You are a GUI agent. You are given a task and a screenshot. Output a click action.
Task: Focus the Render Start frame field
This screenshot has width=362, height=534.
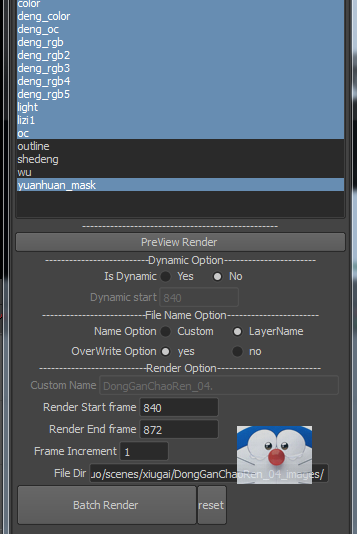click(179, 407)
